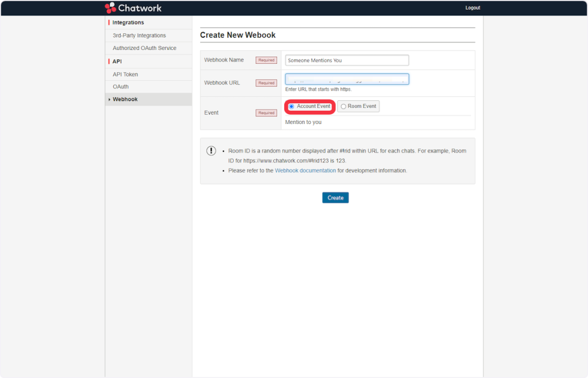Go to Authorized OAuth Service
The height and width of the screenshot is (378, 588).
[144, 48]
